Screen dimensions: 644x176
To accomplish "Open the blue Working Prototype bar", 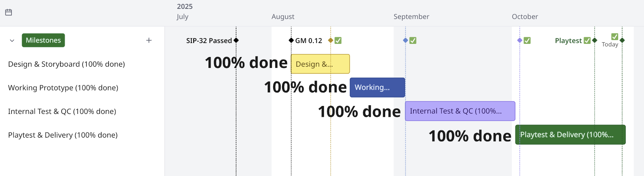I will (x=377, y=88).
